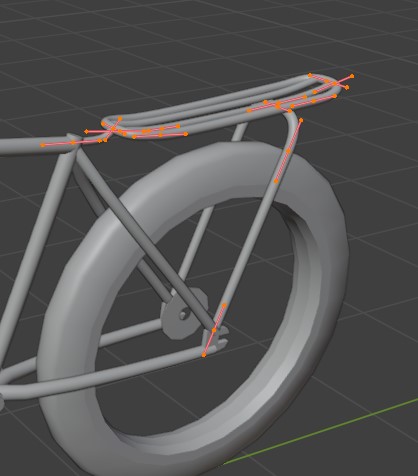The width and height of the screenshot is (418, 476).
Task: Select the control point at the rear dropout junction
Action: 214,330
